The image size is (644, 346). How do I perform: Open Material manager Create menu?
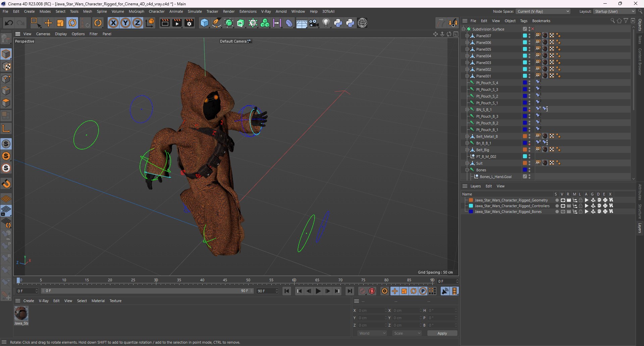pyautogui.click(x=29, y=301)
